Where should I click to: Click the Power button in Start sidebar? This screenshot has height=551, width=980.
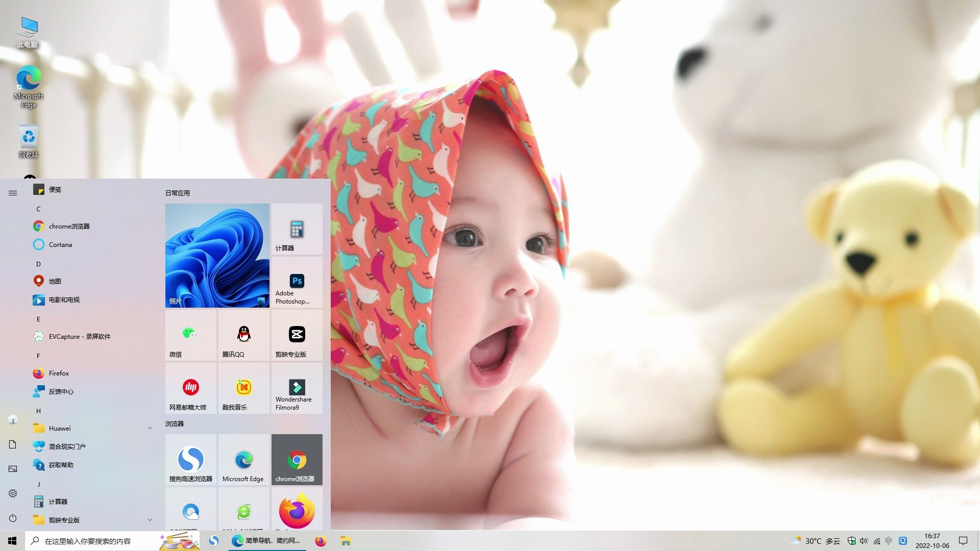coord(13,518)
